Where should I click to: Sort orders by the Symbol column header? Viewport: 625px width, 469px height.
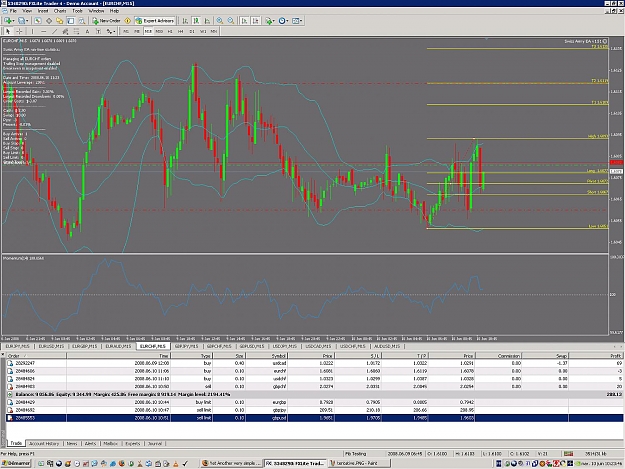pos(266,356)
